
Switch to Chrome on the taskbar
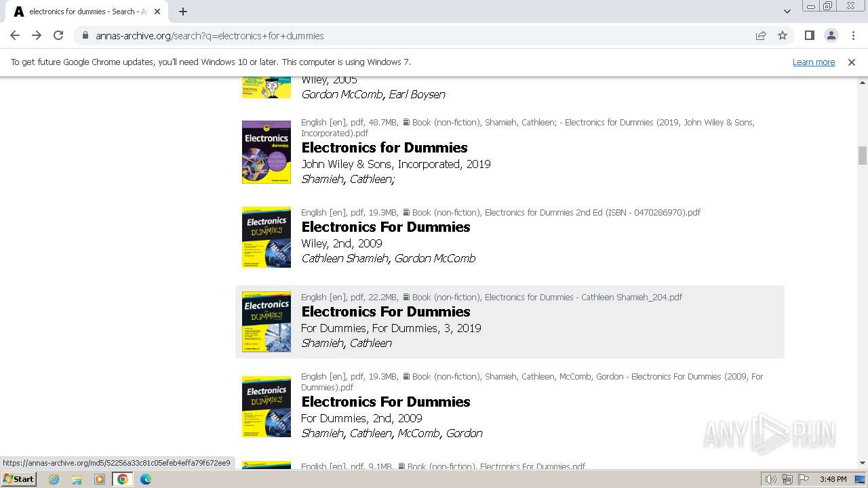pos(123,479)
